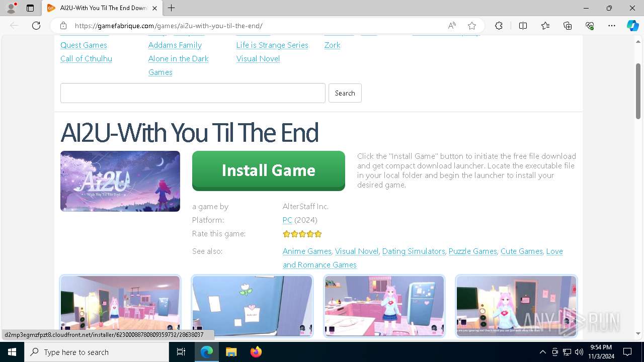Viewport: 644px width, 362px height.
Task: Open the Cute Games link
Action: pyautogui.click(x=522, y=251)
